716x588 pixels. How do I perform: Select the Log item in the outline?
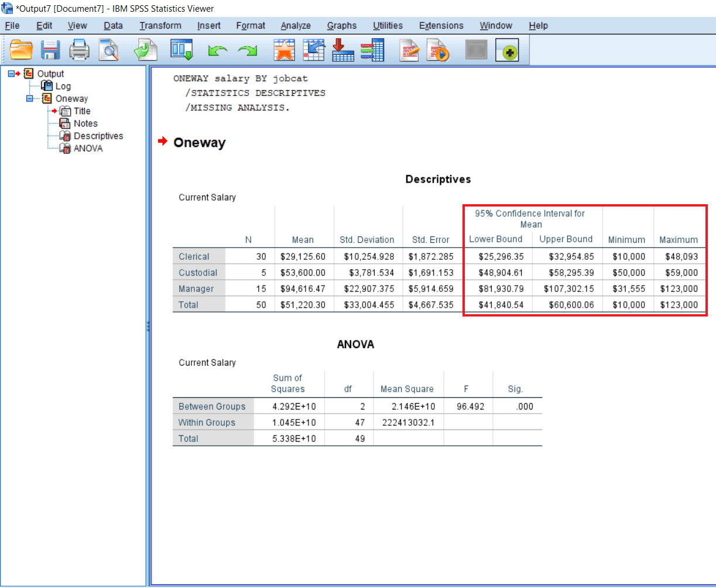(x=63, y=87)
